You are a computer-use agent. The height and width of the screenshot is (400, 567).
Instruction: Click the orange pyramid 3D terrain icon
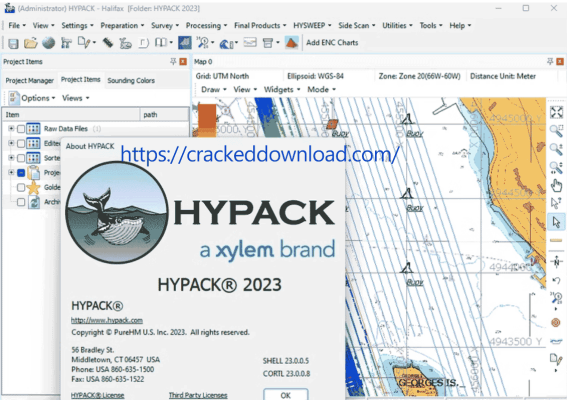pos(291,43)
